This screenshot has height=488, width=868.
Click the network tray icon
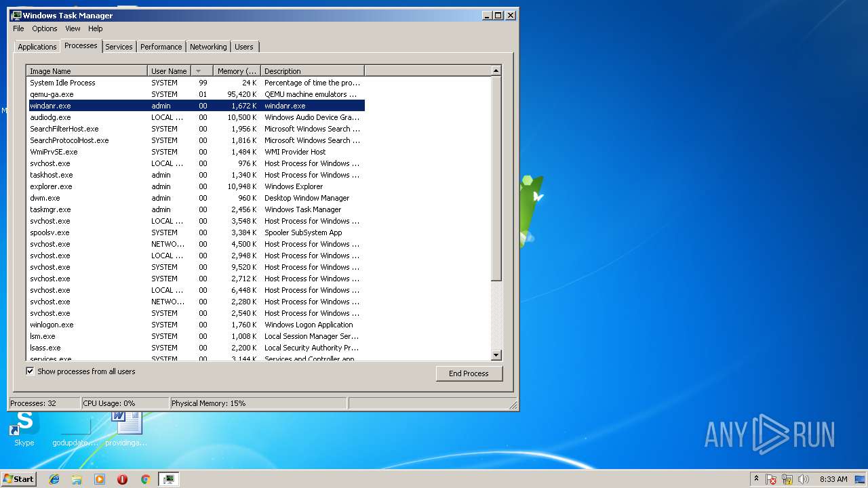787,479
